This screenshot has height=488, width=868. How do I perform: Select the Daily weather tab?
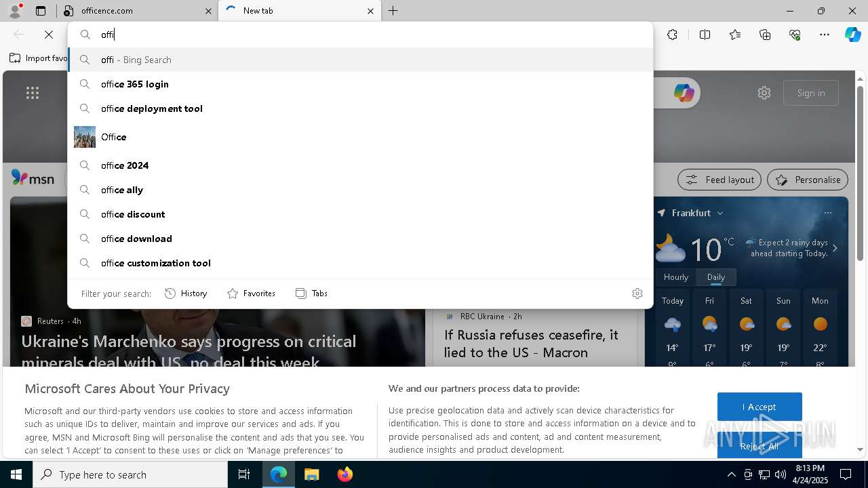tap(716, 277)
